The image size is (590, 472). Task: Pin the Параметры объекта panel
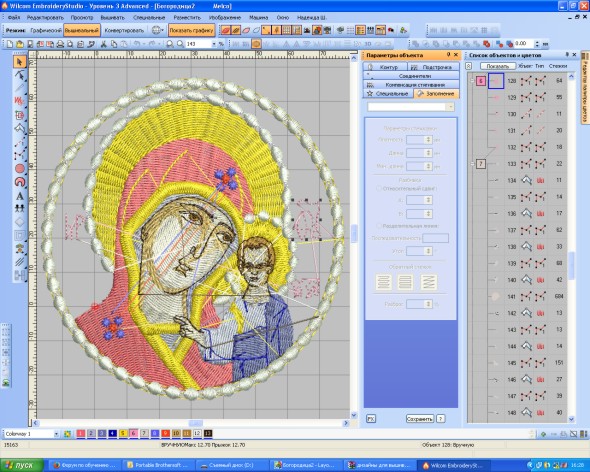click(x=448, y=55)
